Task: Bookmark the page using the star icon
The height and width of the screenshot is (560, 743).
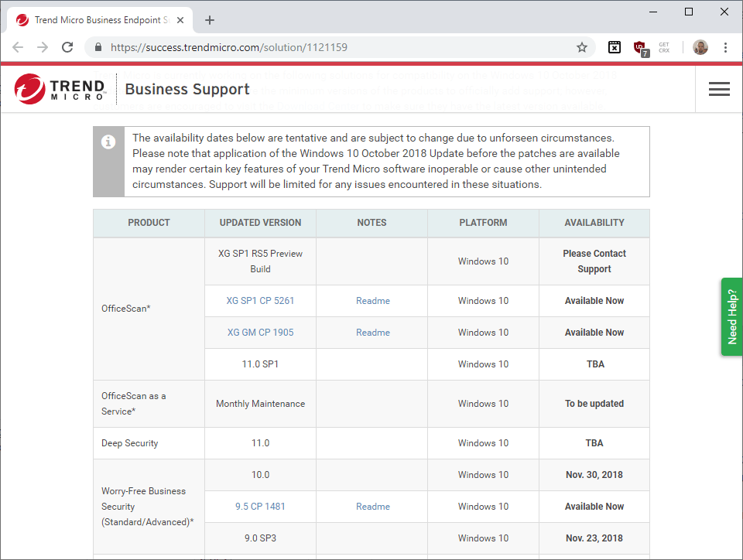Action: (x=582, y=47)
